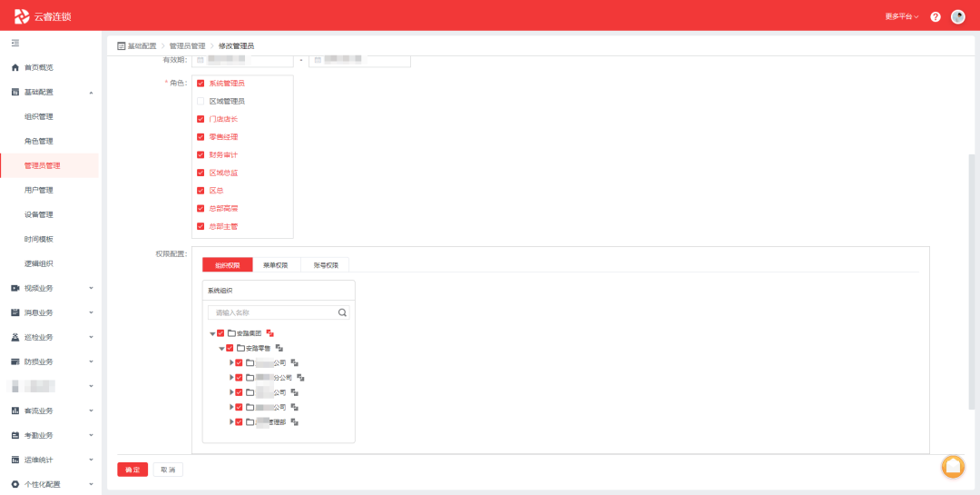This screenshot has height=495, width=980.
Task: Open the user avatar in the header
Action: pyautogui.click(x=957, y=17)
